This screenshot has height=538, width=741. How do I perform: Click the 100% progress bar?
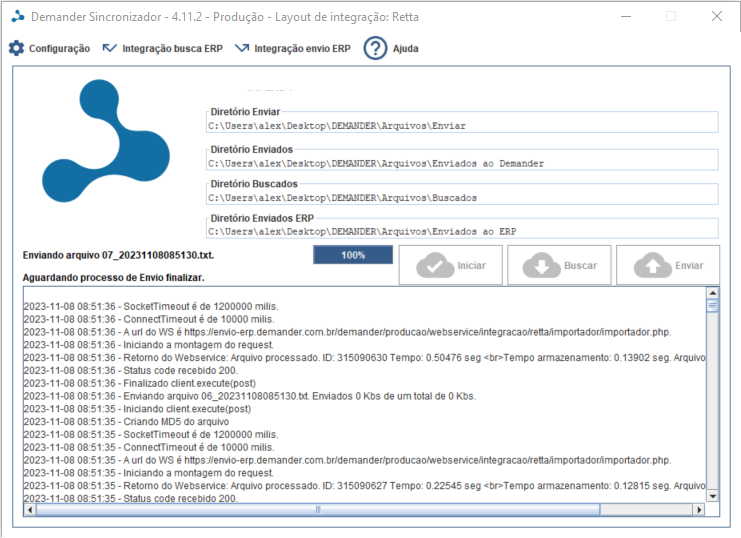click(x=352, y=255)
